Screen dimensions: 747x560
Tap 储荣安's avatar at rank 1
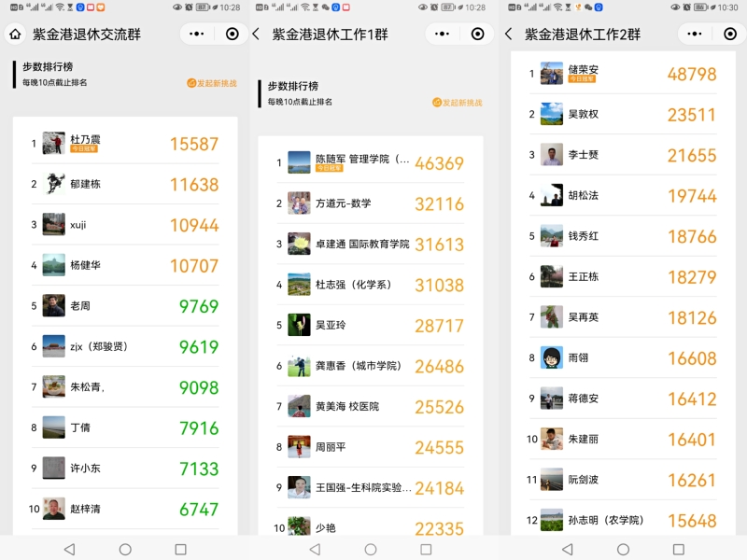pos(552,74)
